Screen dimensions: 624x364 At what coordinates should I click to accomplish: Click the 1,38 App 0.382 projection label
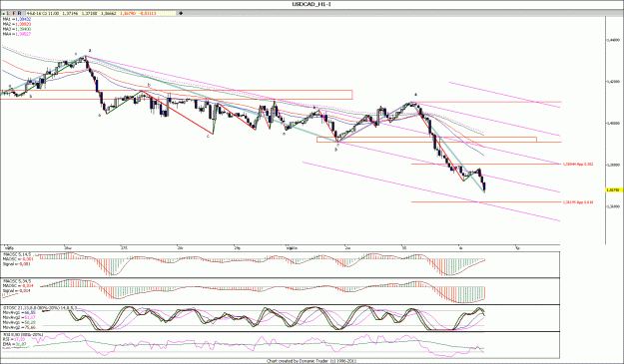tap(578, 164)
